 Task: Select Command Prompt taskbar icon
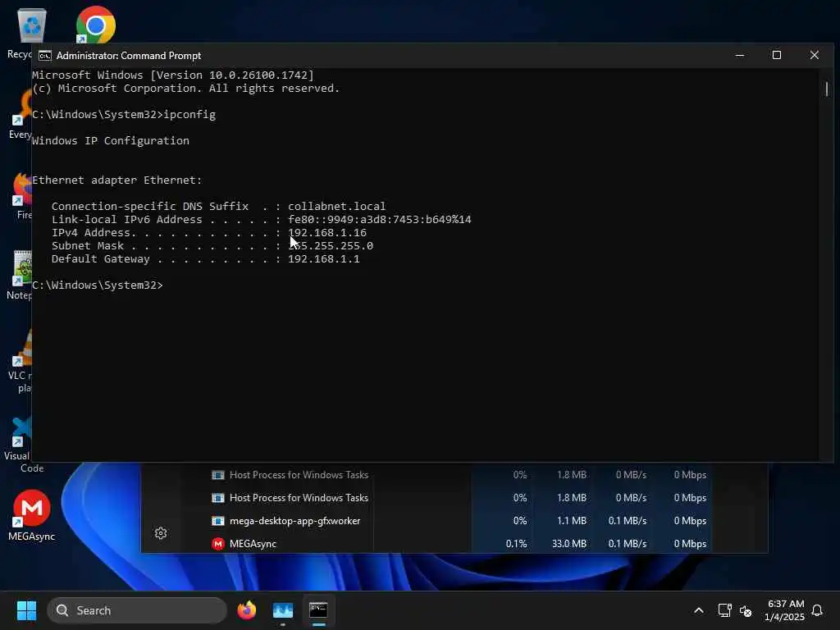tap(319, 610)
